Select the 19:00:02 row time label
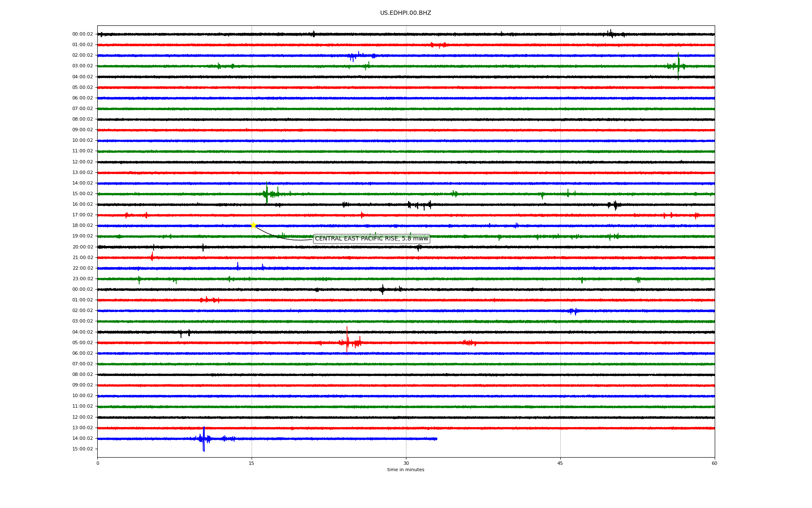This screenshot has height=508, width=812. [x=82, y=236]
